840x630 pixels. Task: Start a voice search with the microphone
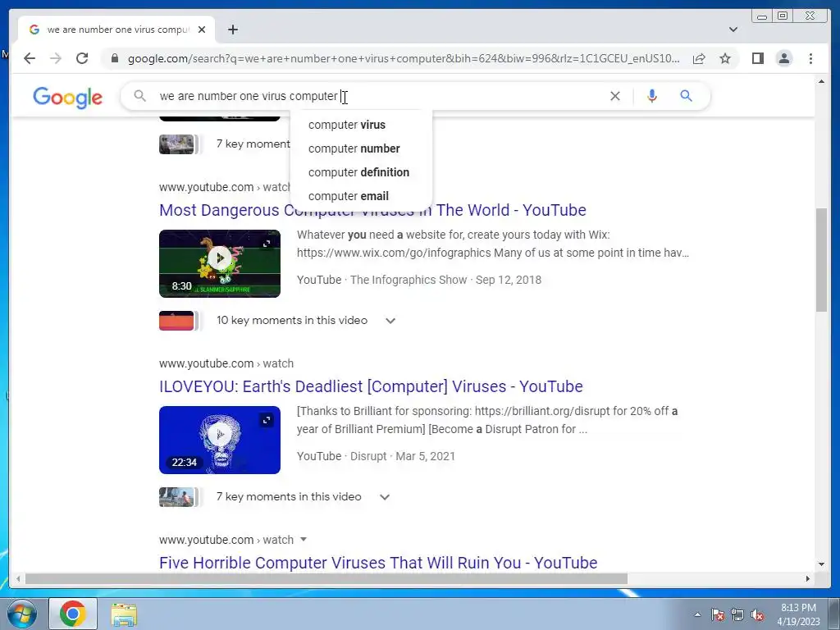pyautogui.click(x=652, y=96)
